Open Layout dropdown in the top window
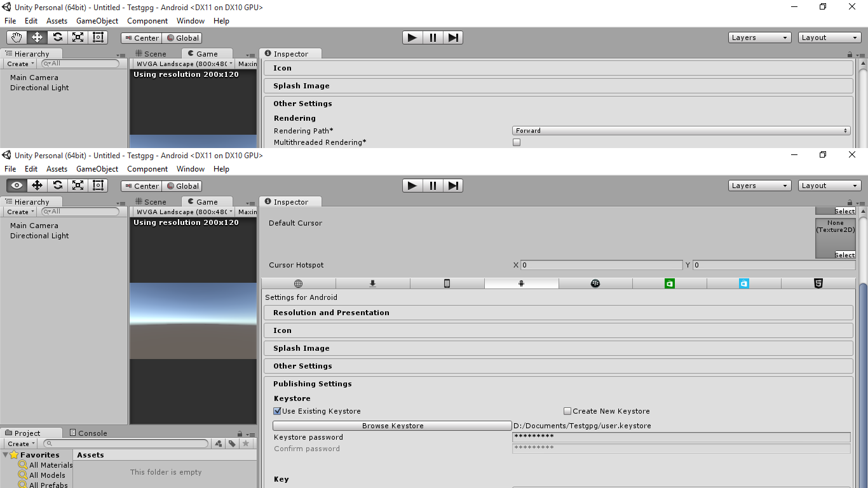 pos(829,37)
